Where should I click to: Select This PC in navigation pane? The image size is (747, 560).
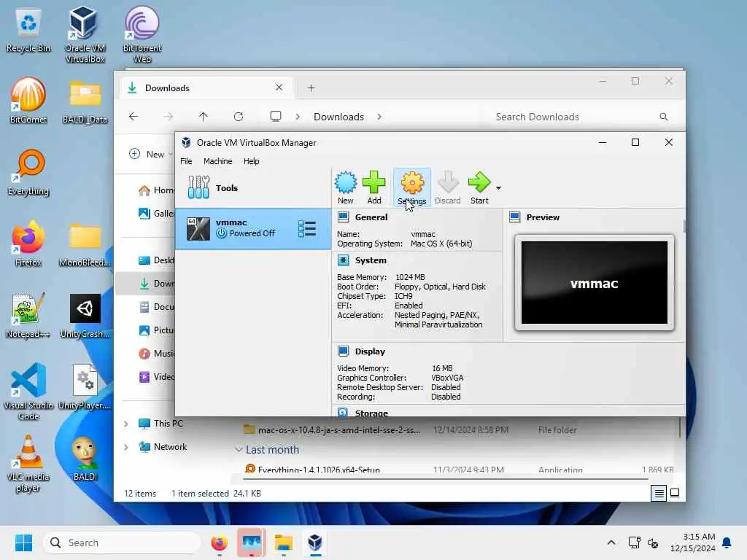point(160,424)
